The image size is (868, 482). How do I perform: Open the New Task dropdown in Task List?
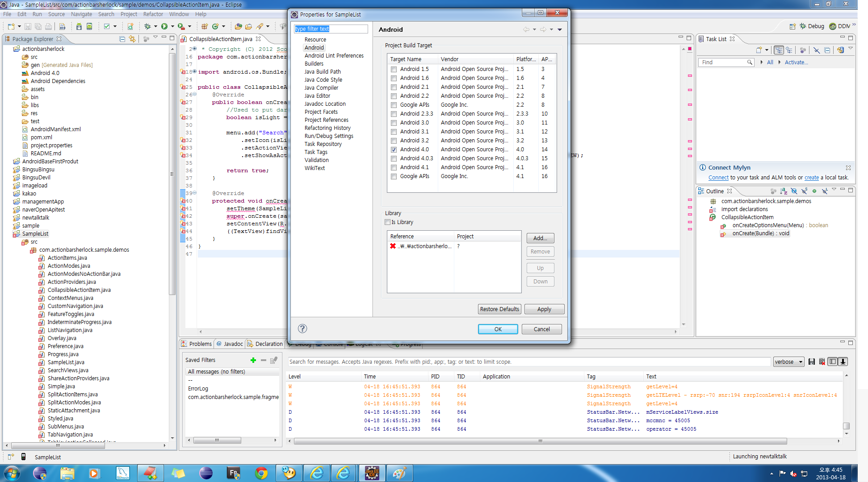(x=767, y=50)
